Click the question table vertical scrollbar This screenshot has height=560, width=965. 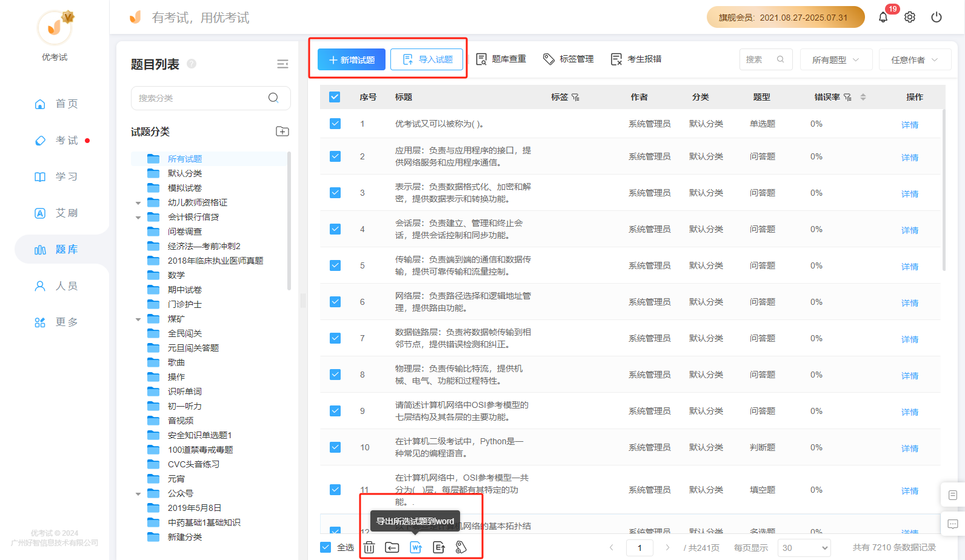tap(944, 190)
